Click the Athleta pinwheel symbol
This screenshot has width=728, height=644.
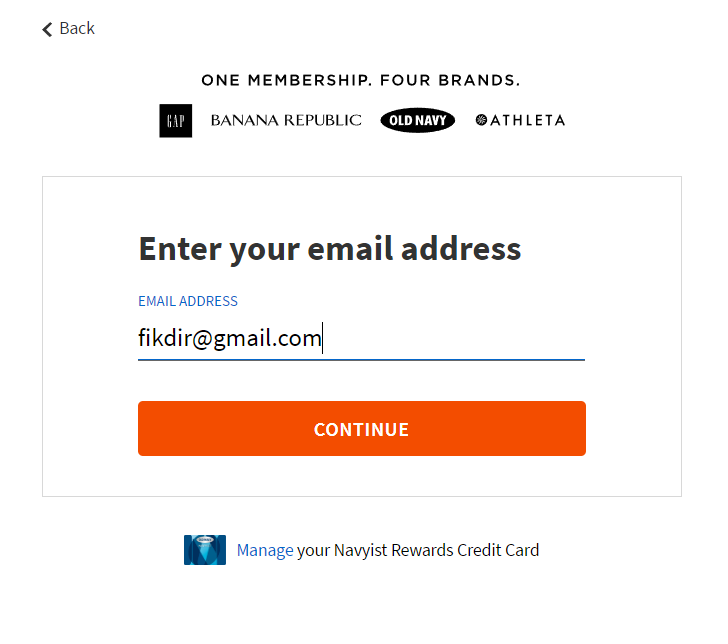coord(481,120)
